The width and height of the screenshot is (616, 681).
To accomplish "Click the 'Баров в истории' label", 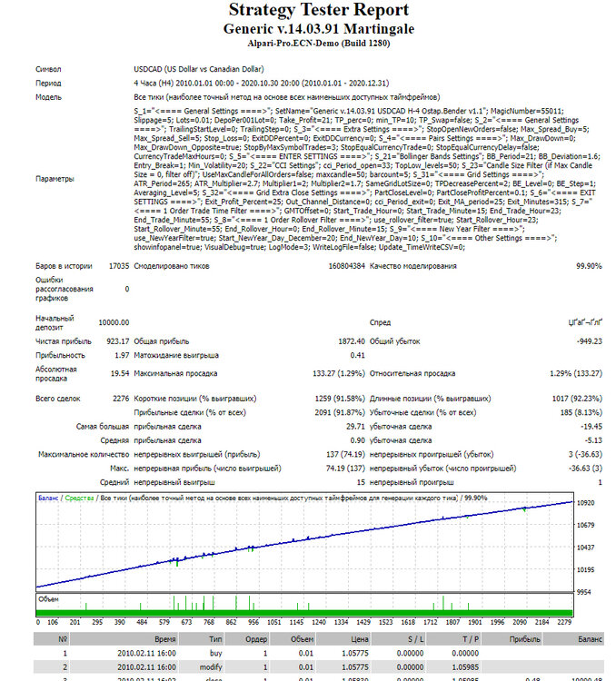I will coord(64,266).
